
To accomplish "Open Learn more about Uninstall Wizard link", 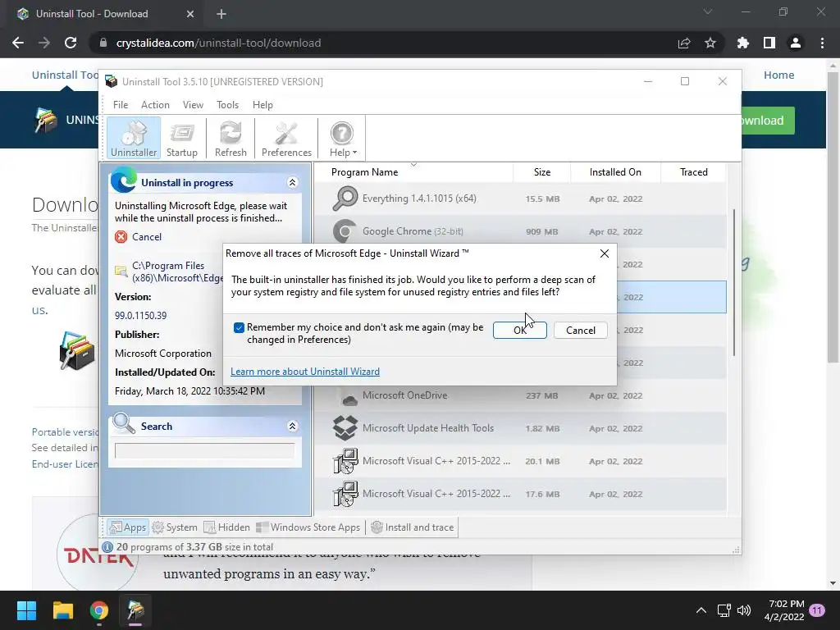I will coord(305,372).
